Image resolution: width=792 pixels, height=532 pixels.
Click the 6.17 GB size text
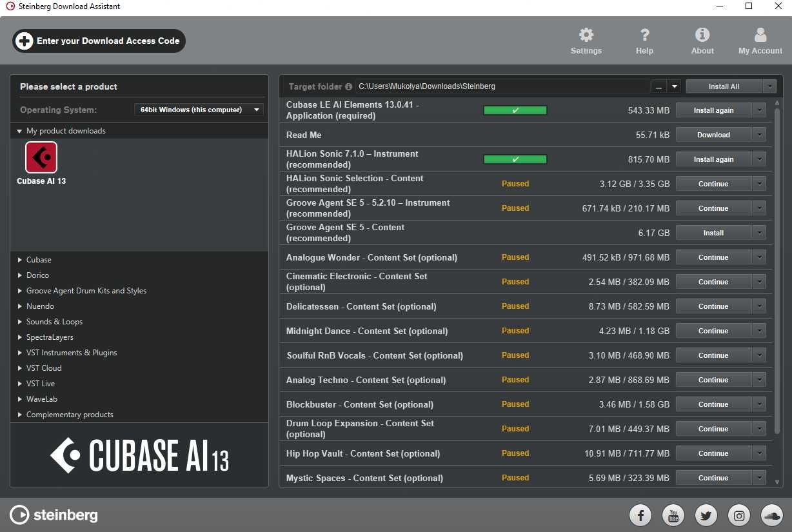(x=654, y=233)
